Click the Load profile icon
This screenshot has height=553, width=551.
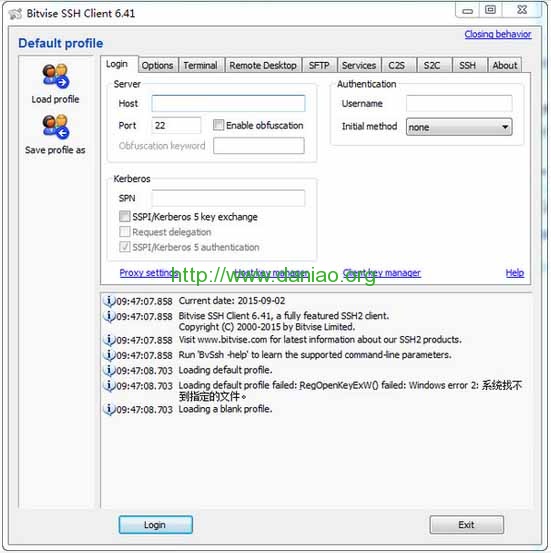tap(55, 76)
